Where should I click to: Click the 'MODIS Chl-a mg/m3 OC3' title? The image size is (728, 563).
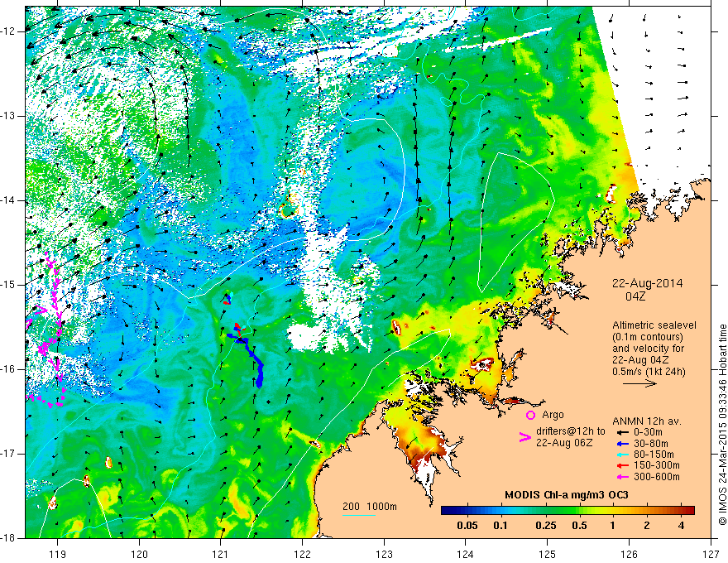coord(567,495)
